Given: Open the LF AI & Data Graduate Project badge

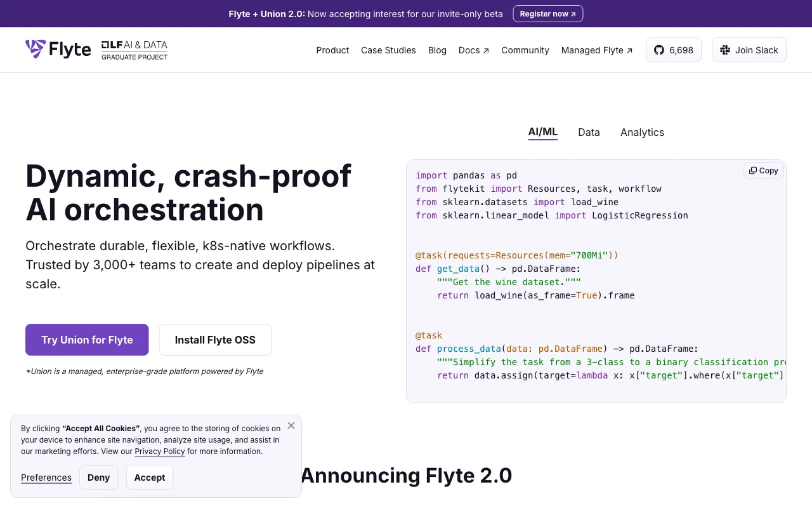Looking at the screenshot, I should pos(134,50).
